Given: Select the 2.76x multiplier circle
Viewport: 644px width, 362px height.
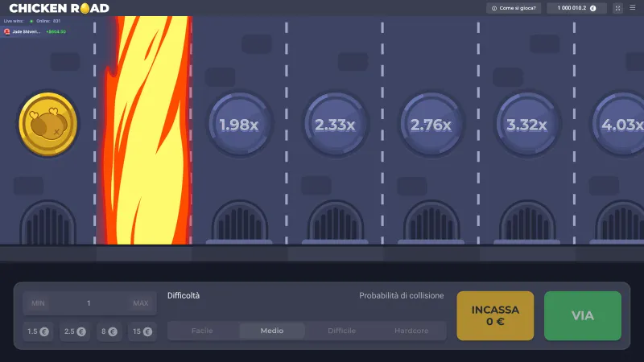Looking at the screenshot, I should click(x=431, y=125).
